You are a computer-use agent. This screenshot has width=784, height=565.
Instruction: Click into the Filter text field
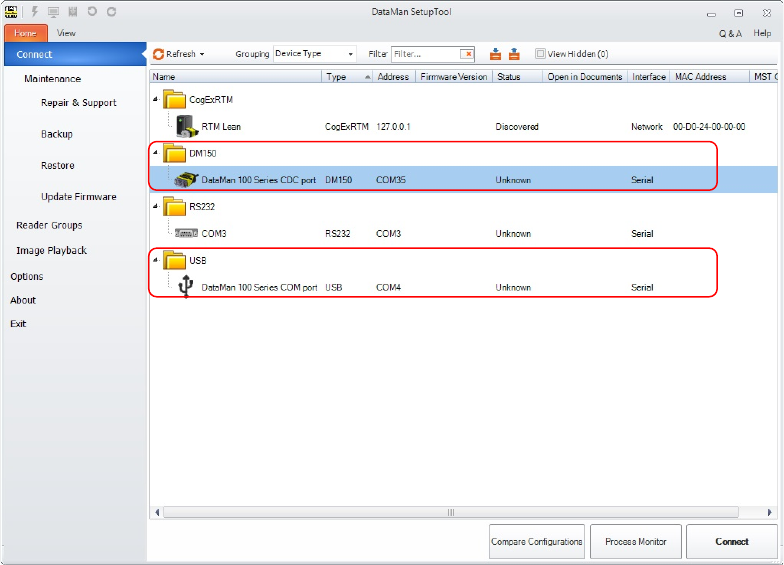tap(426, 54)
